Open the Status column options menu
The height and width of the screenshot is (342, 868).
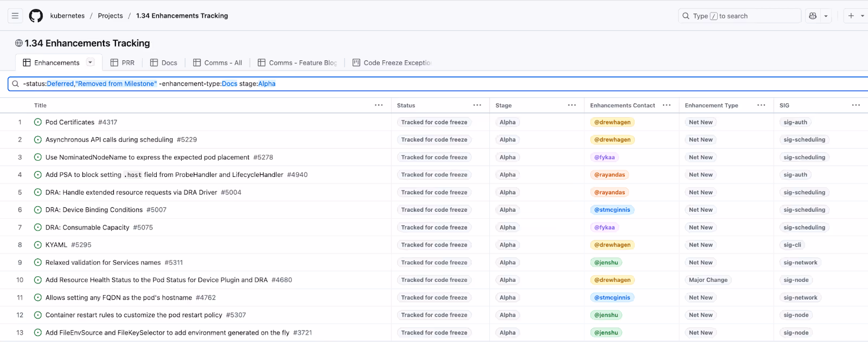[x=477, y=105]
